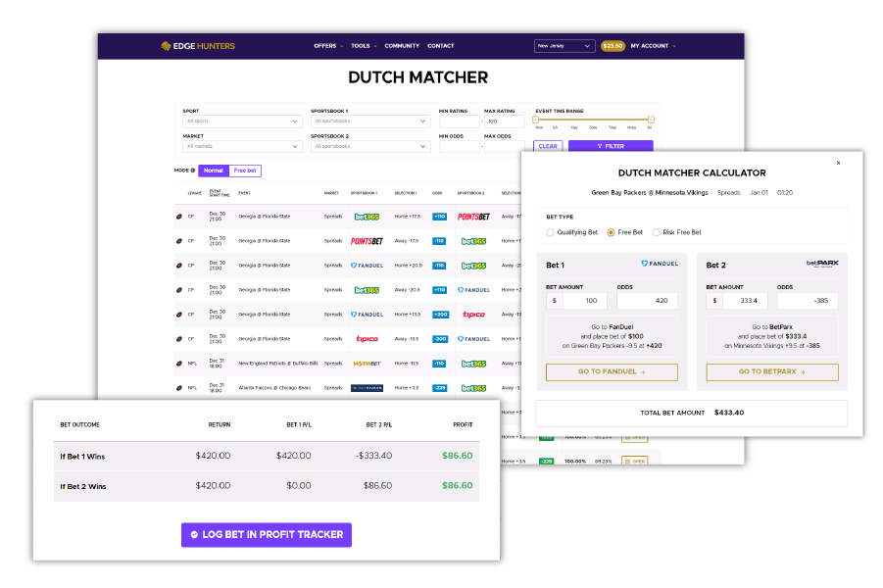
Task: Click the Bet 2 odds field
Action: [x=808, y=301]
